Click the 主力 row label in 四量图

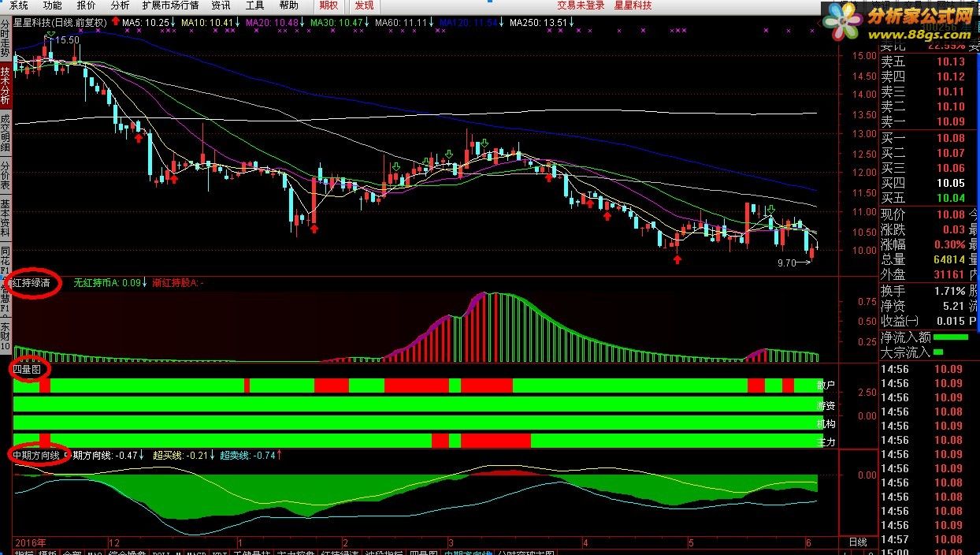826,442
